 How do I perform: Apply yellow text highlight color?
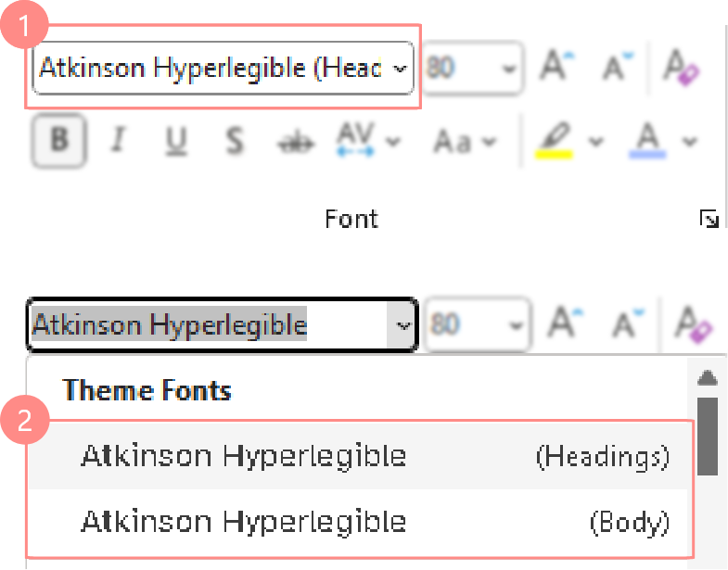[x=554, y=141]
